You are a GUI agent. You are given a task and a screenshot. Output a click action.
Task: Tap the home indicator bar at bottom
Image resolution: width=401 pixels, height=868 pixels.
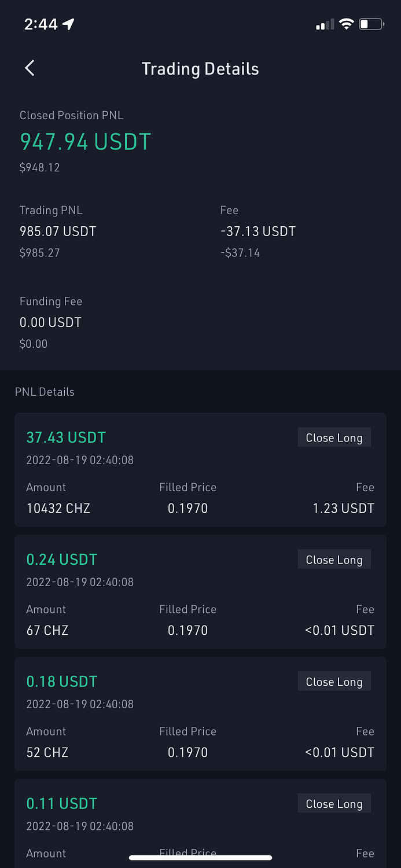(x=200, y=858)
